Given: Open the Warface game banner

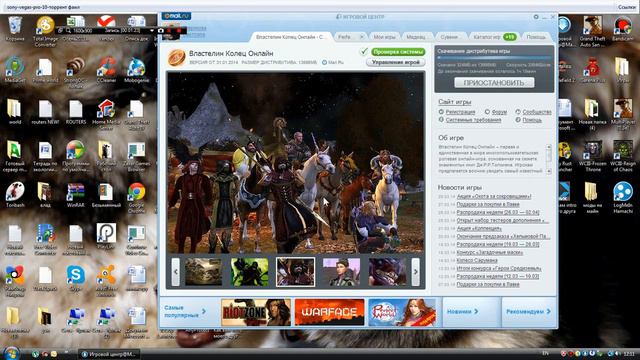Looking at the screenshot, I should pyautogui.click(x=329, y=312).
